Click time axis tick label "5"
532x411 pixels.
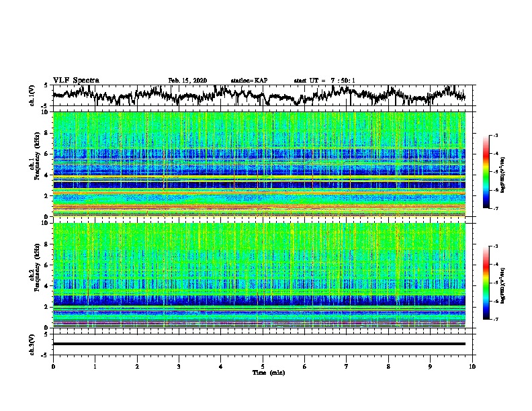263,367
